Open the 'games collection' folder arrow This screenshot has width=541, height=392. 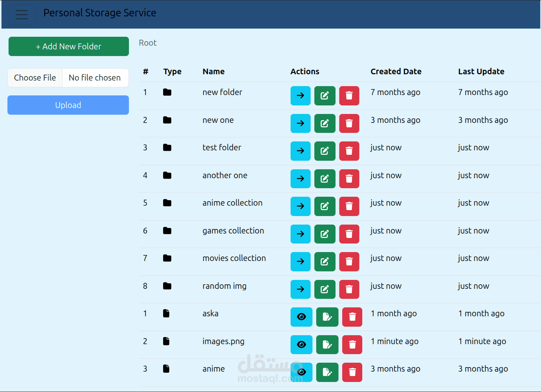[x=301, y=234]
